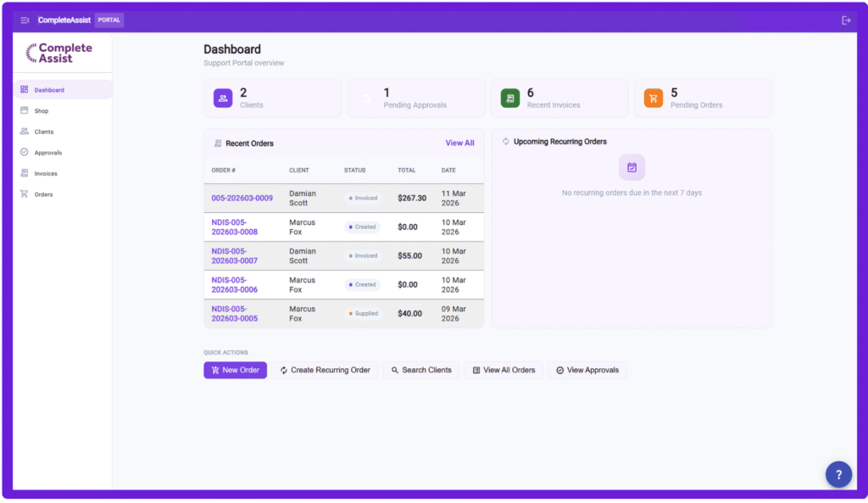Collapse the sidebar with the menu toggle icon
Viewport: 868px width, 503px height.
click(25, 20)
